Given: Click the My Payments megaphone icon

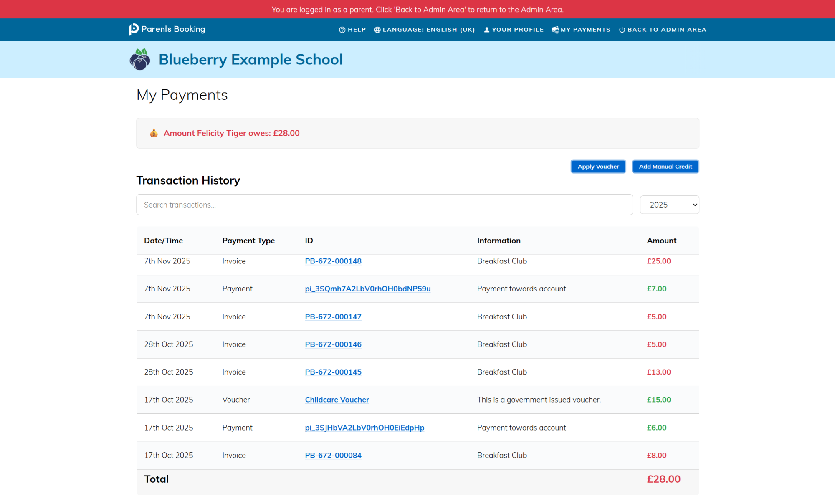Looking at the screenshot, I should pos(555,30).
